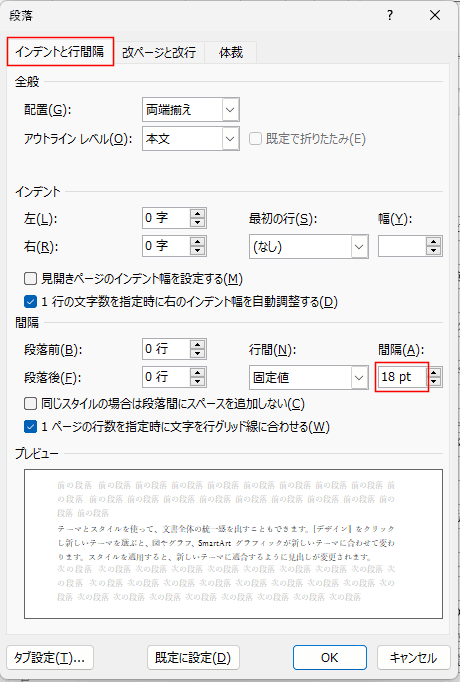Click the タブ設定(T)... button
Viewport: 460px width, 682px height.
(50, 657)
